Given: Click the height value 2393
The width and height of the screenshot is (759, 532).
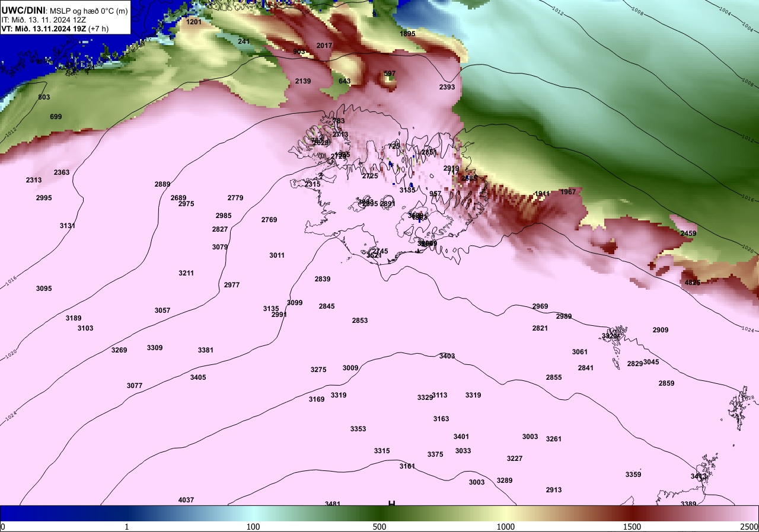Looking at the screenshot, I should [x=447, y=87].
